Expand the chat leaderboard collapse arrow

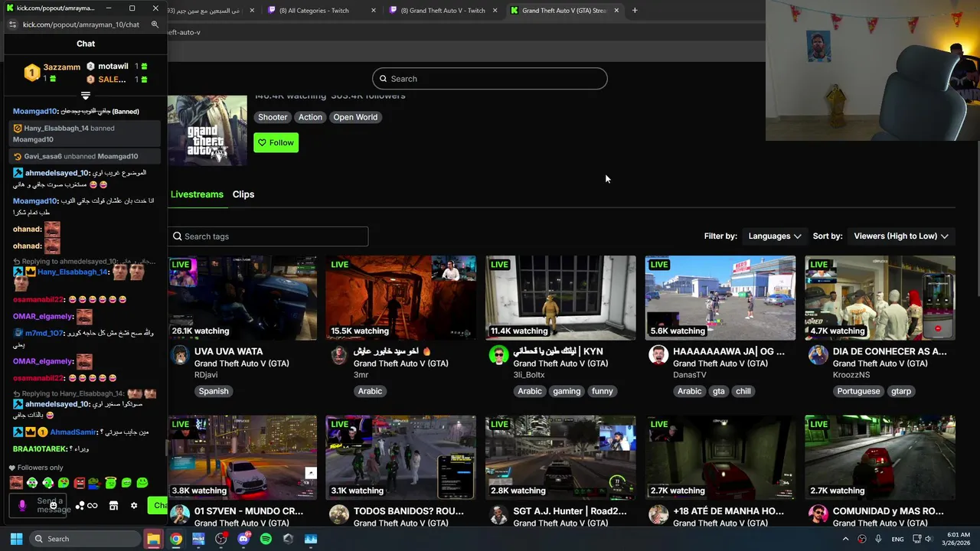click(86, 96)
